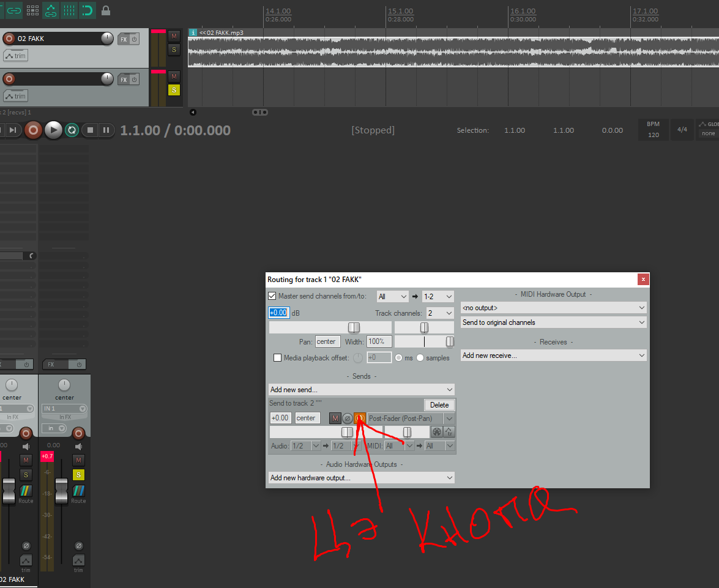Toggle the orange mono button on the send
Viewport: 719px width, 588px height.
tap(360, 419)
